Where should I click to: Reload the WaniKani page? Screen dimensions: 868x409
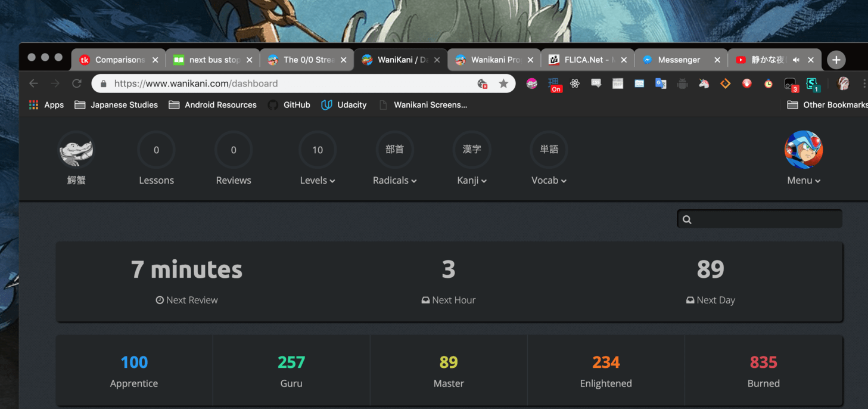[76, 83]
